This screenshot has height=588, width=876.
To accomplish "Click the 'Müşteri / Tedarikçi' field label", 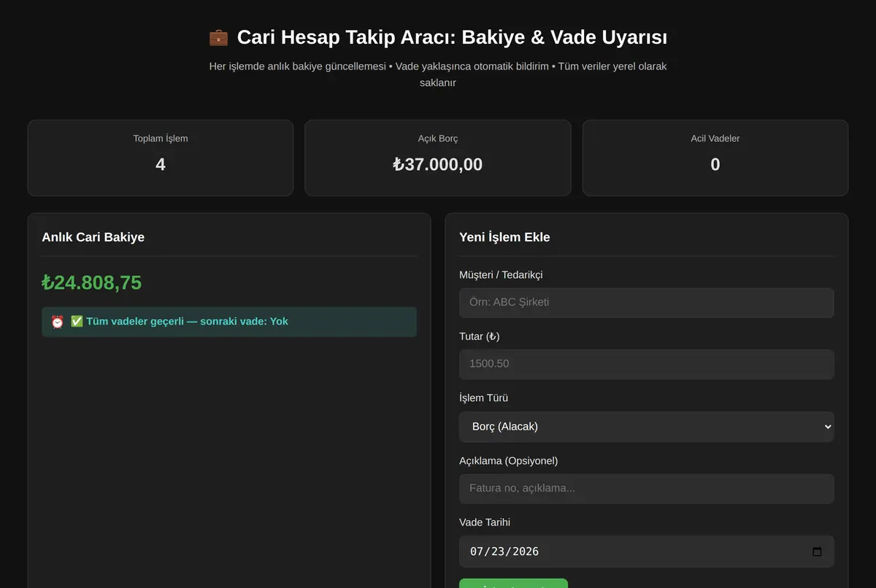I will 501,275.
